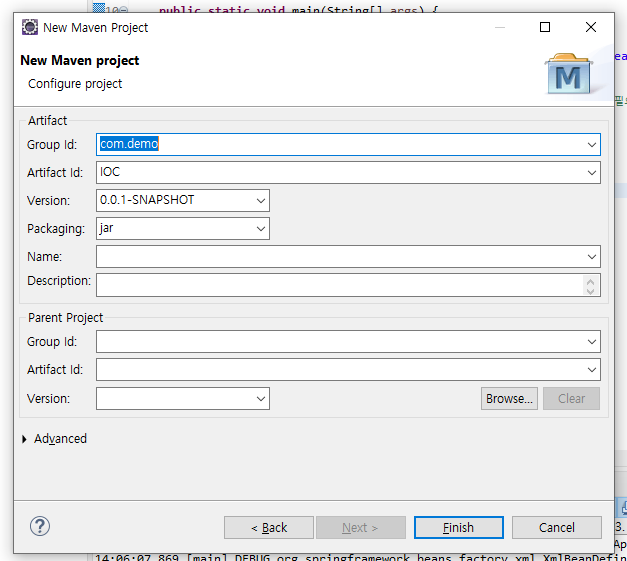Maximize the New Maven Project dialog

click(545, 27)
